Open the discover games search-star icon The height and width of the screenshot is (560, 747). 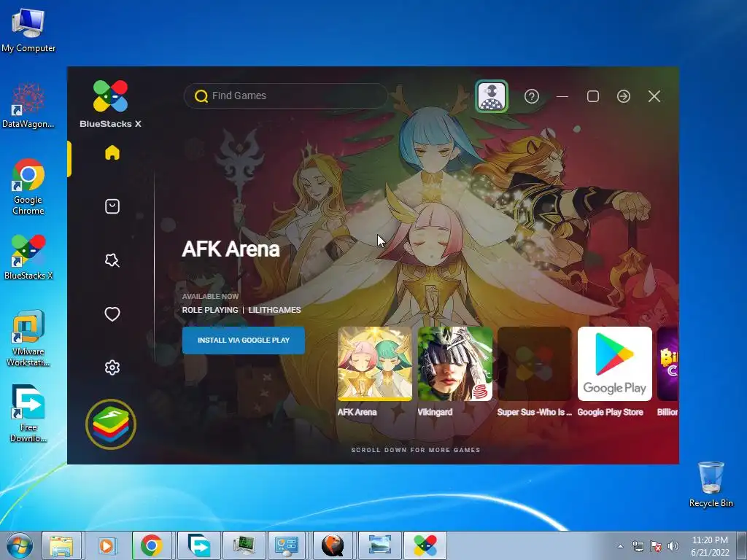[x=112, y=260]
